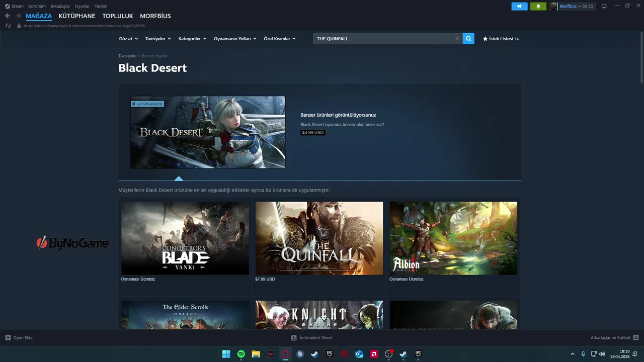Click the $4.99 USD price tag

[312, 133]
